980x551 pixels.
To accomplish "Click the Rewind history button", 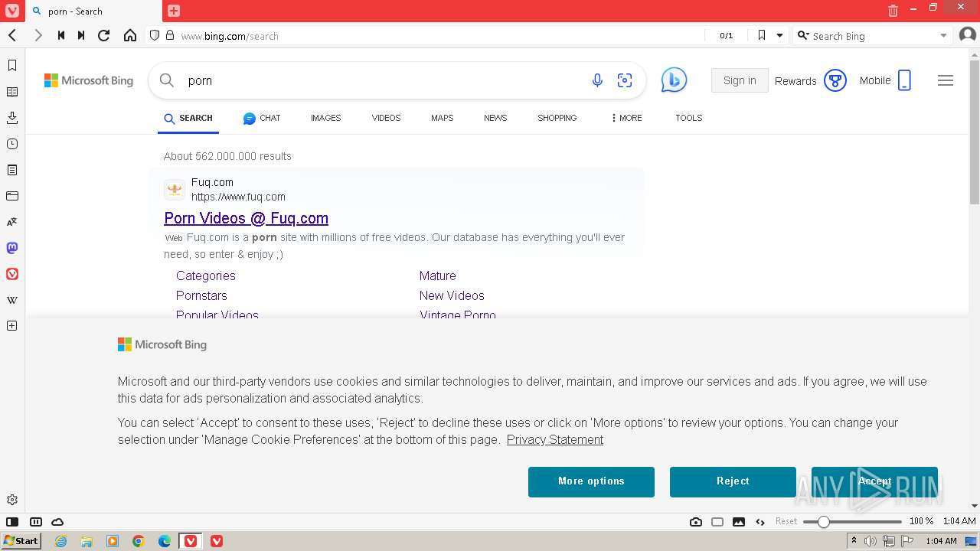I will (61, 35).
